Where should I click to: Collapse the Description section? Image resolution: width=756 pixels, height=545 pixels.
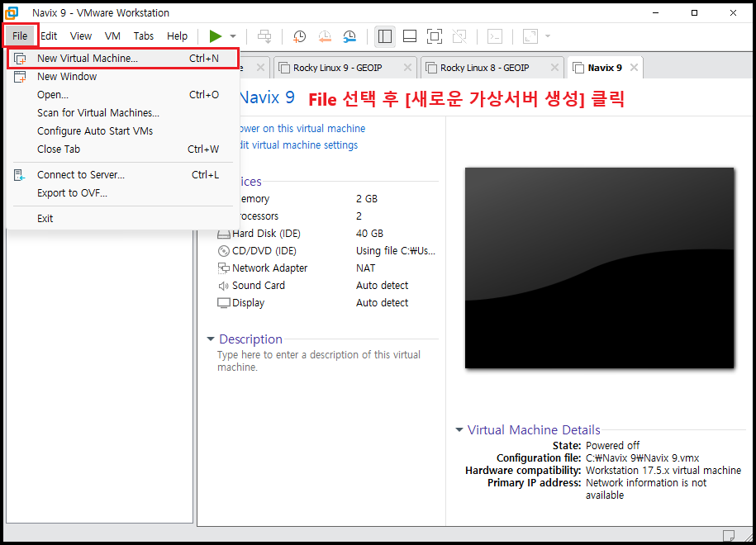coord(210,339)
